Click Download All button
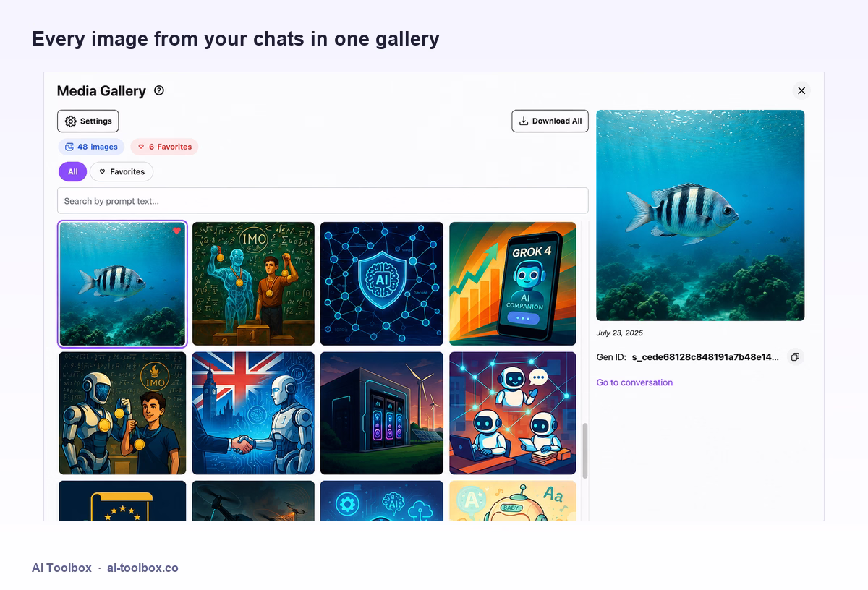Viewport: 868px width, 590px height. (550, 121)
